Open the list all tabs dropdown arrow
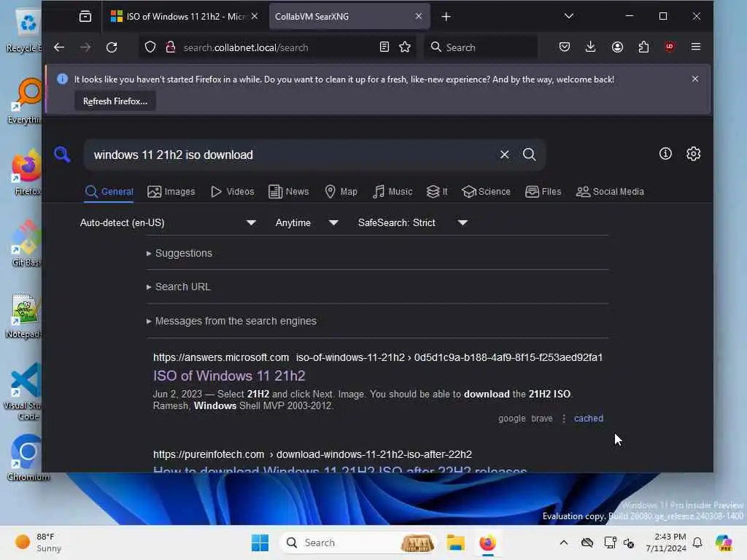 [x=569, y=16]
